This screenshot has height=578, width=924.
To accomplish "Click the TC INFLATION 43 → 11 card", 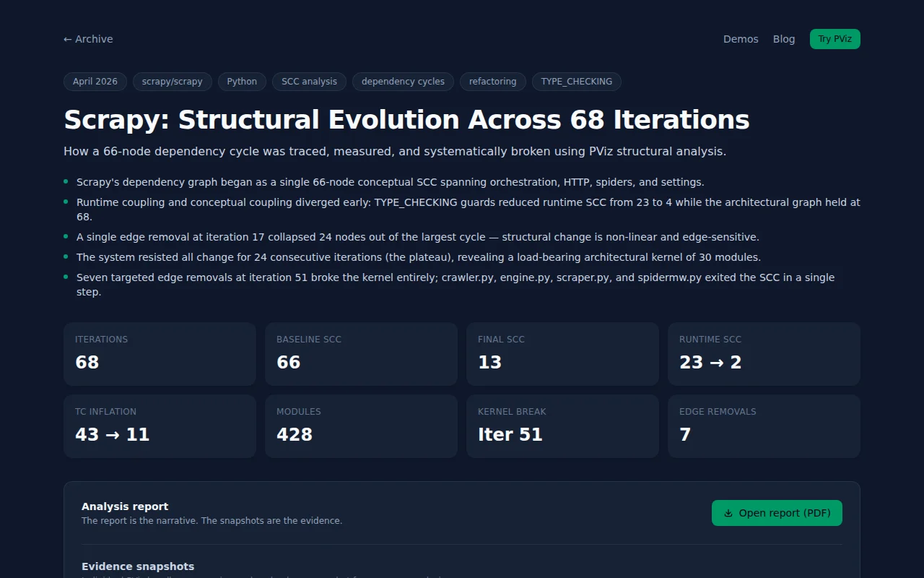I will point(160,426).
